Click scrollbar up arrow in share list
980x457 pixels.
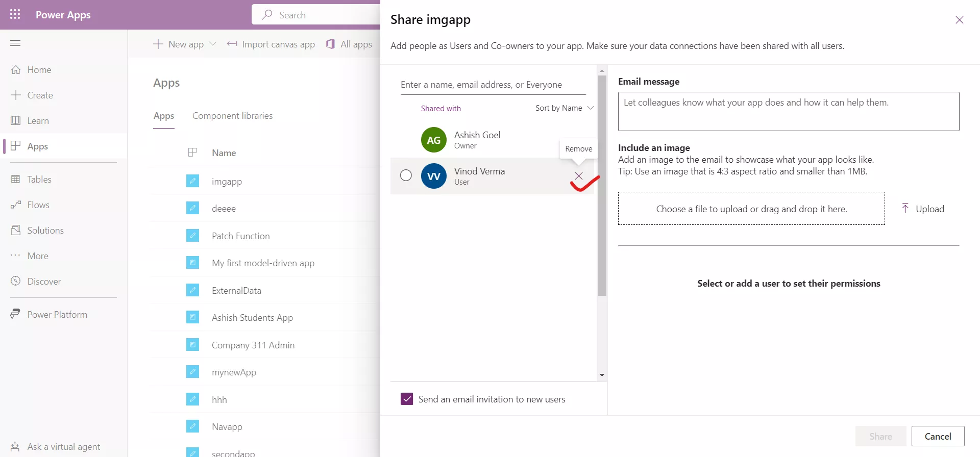pyautogui.click(x=602, y=71)
